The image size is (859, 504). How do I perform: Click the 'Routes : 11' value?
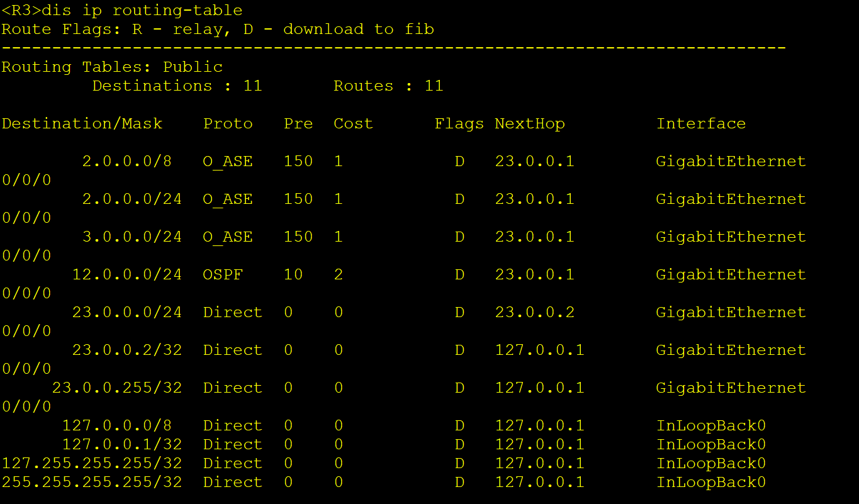(x=388, y=86)
